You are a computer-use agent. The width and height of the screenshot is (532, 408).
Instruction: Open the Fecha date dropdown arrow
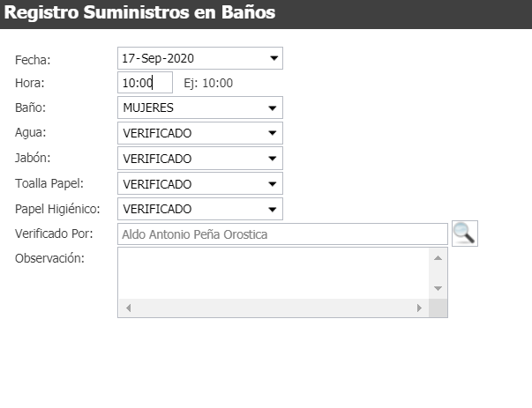(273, 58)
